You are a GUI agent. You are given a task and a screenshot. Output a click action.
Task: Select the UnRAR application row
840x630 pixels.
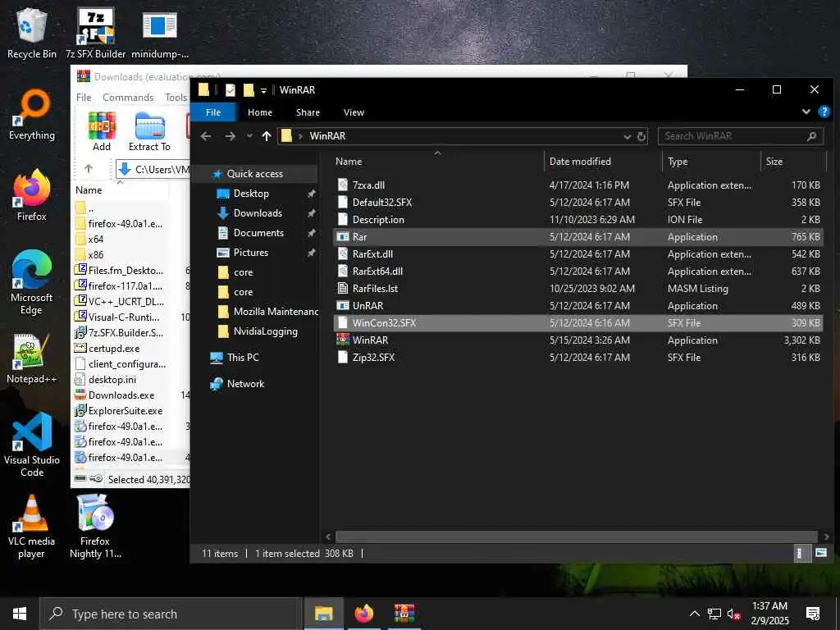pyautogui.click(x=577, y=306)
